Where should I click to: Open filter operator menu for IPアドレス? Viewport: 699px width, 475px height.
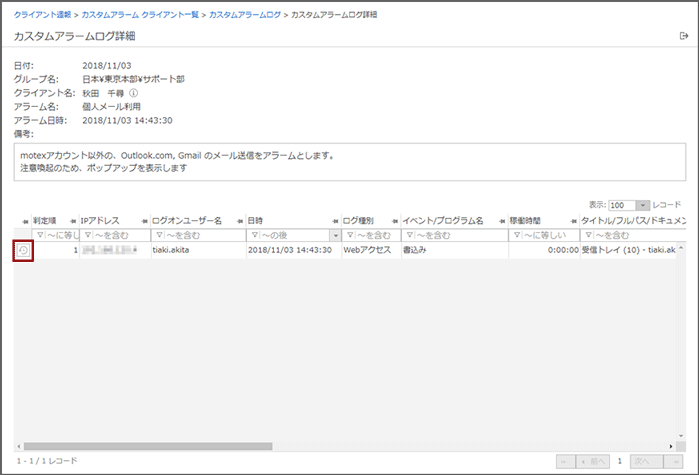tap(85, 235)
